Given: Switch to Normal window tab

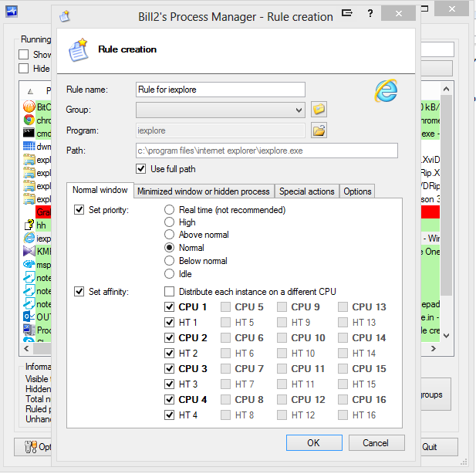Looking at the screenshot, I should pyautogui.click(x=100, y=190).
